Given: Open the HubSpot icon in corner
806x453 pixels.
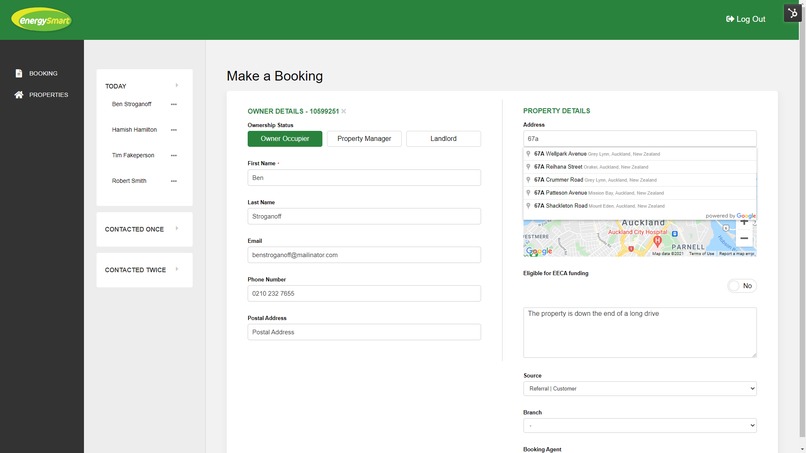Looking at the screenshot, I should (x=792, y=13).
